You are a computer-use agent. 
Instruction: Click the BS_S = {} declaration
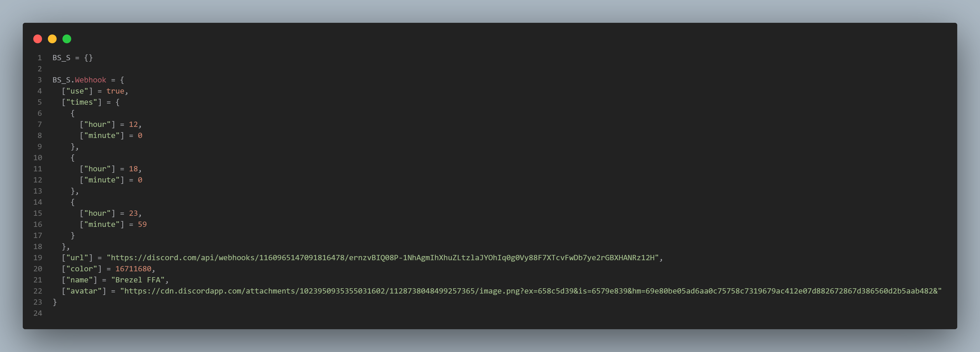point(73,58)
